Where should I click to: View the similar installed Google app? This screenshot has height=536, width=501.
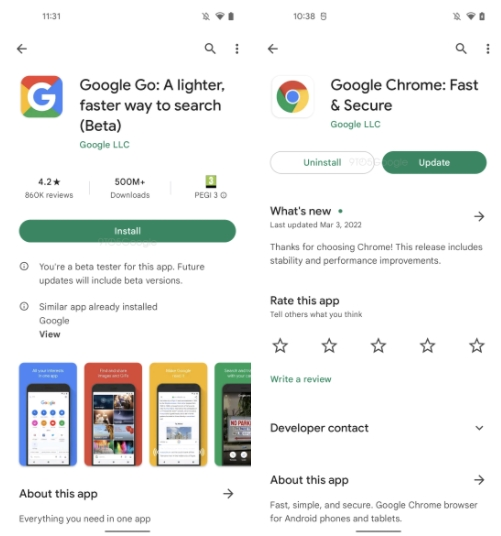[50, 334]
